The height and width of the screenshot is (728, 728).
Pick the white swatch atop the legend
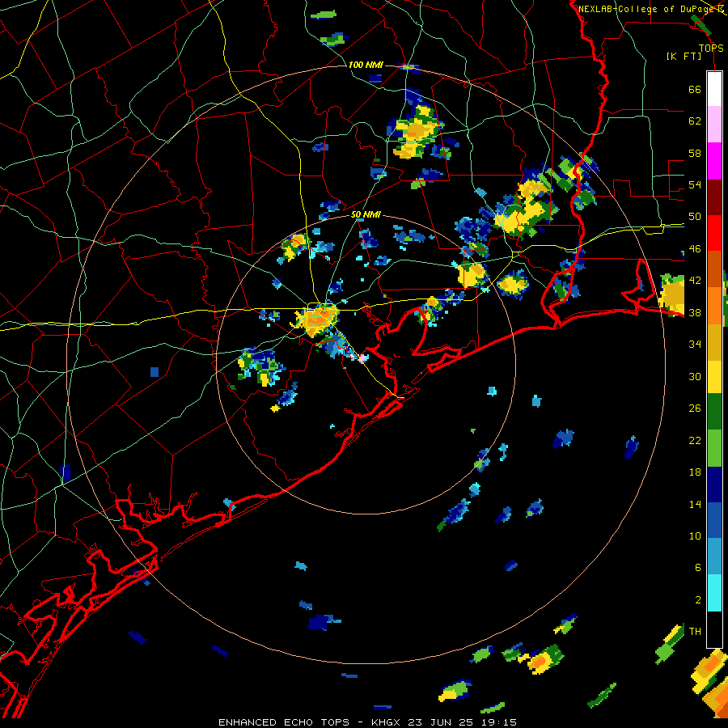714,89
